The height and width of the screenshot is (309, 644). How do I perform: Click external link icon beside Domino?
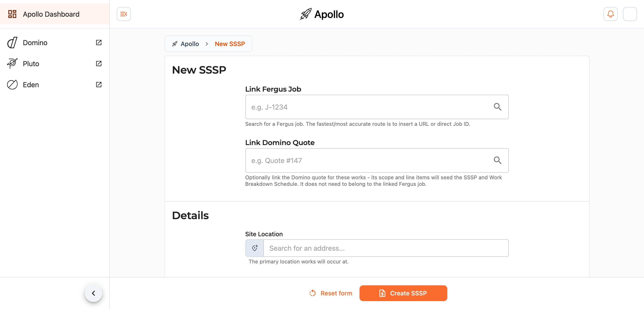click(x=99, y=43)
